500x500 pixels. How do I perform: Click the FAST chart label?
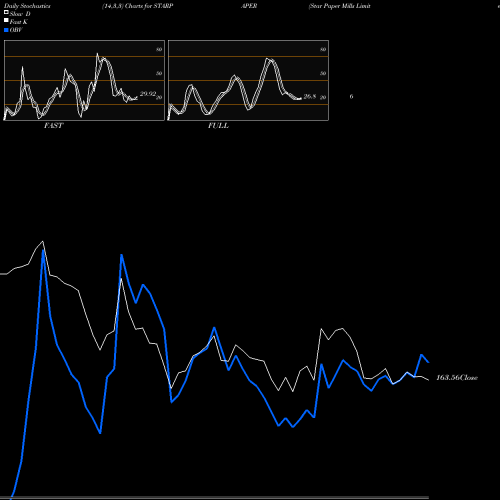[53, 126]
